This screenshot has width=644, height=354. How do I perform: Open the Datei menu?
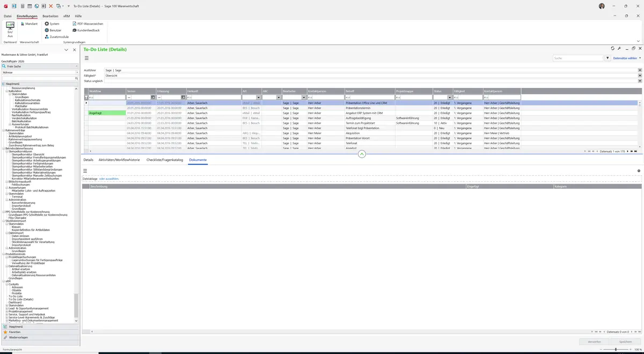(8, 16)
